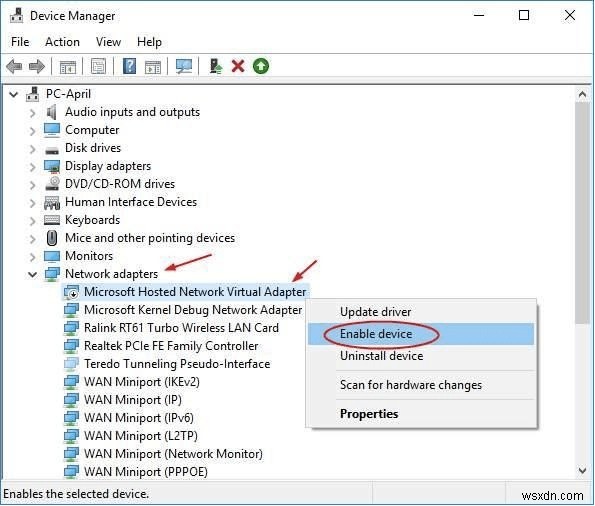The width and height of the screenshot is (595, 506).
Task: Click the DVD/CD-ROM drives disc icon
Action: tap(52, 184)
